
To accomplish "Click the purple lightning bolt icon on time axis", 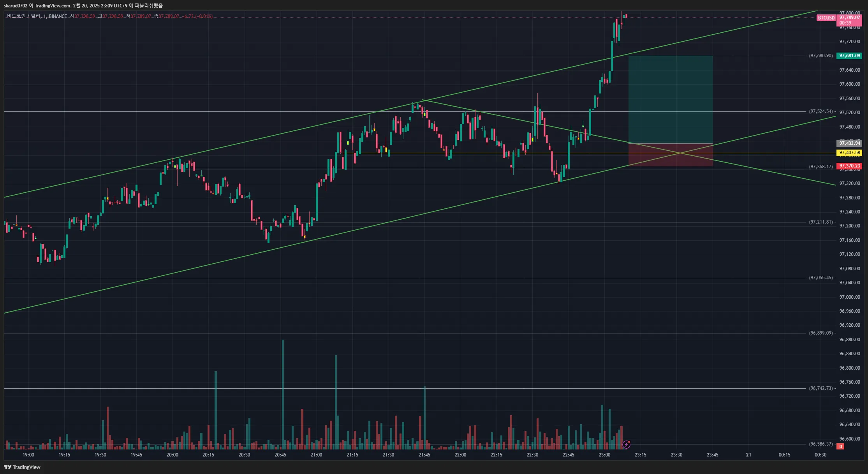I will pos(626,444).
